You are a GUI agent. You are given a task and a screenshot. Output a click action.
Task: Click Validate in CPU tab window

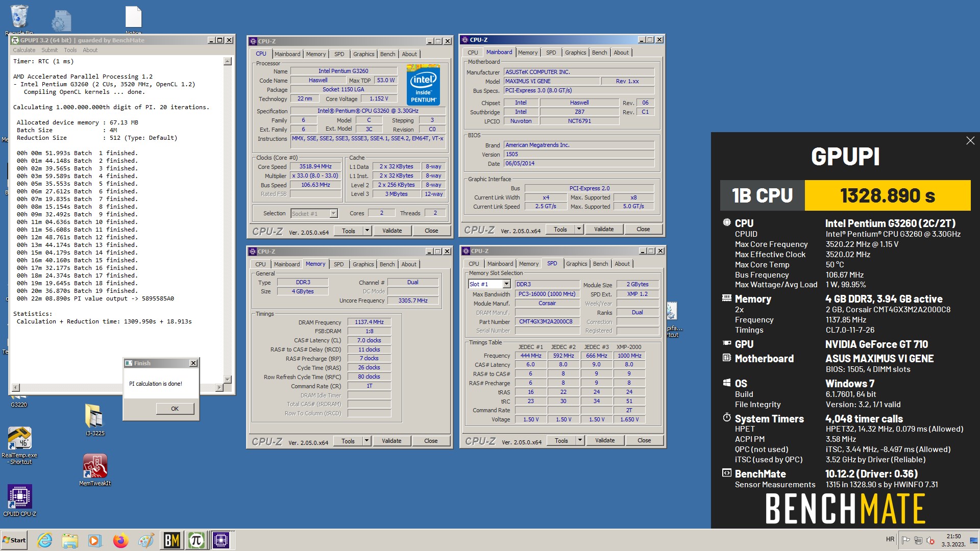pyautogui.click(x=392, y=231)
